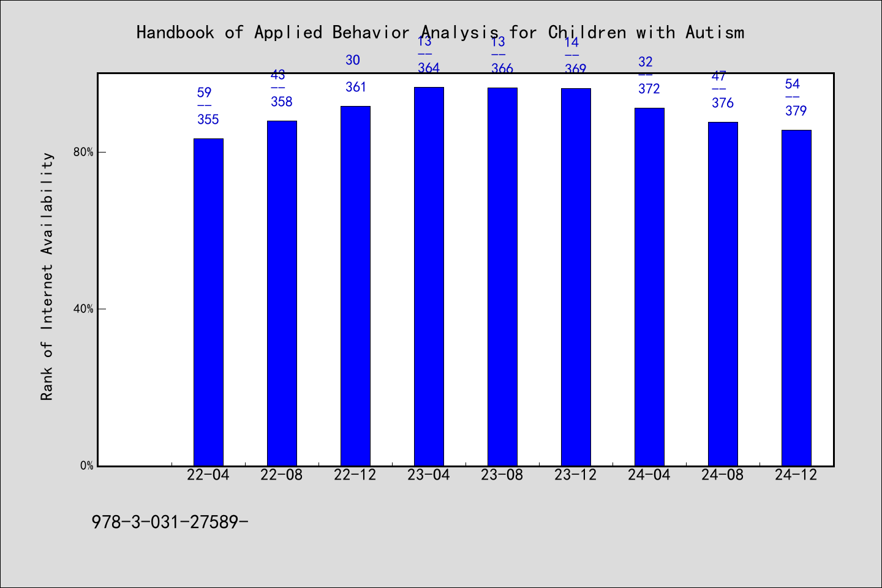Select the 22-12 bar

point(355,286)
